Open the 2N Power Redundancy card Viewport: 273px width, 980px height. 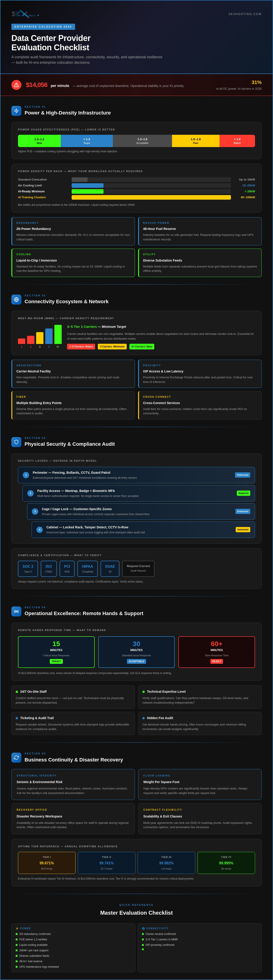pos(73,231)
